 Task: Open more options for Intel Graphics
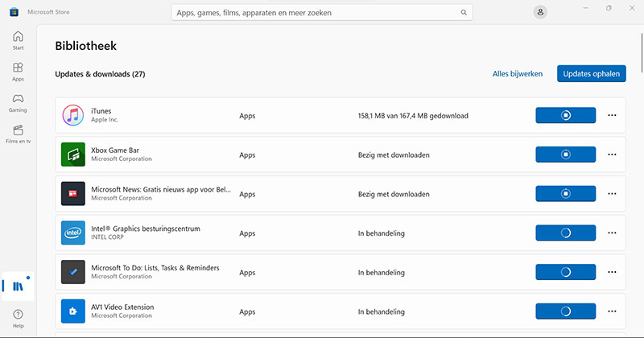coord(612,233)
